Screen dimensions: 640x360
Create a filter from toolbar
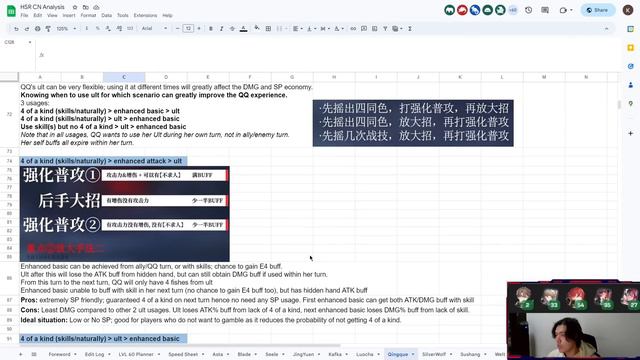385,29
